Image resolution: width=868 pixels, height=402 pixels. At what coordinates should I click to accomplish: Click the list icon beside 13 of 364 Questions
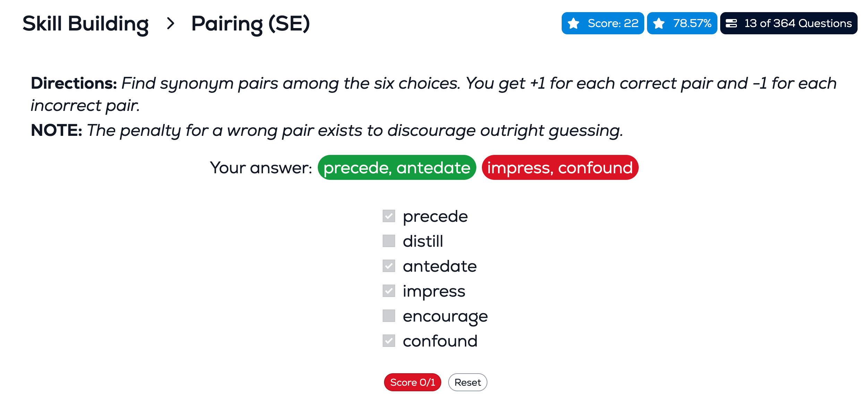[x=731, y=23]
